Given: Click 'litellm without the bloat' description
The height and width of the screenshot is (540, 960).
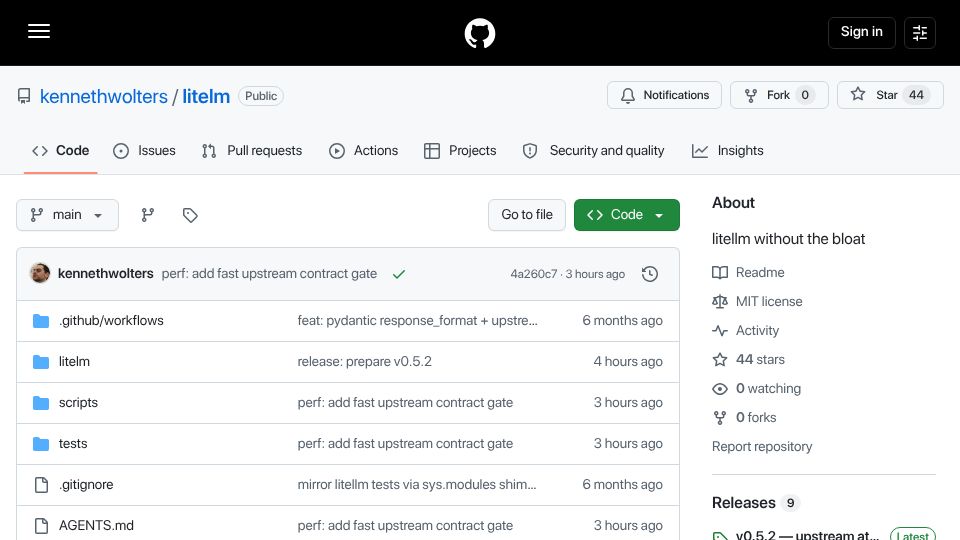Looking at the screenshot, I should 788,239.
